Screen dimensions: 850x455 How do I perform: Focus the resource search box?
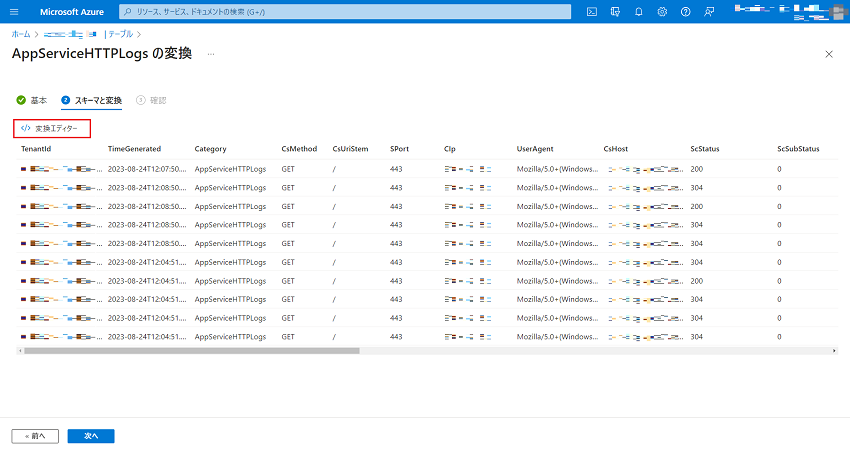[x=345, y=11]
